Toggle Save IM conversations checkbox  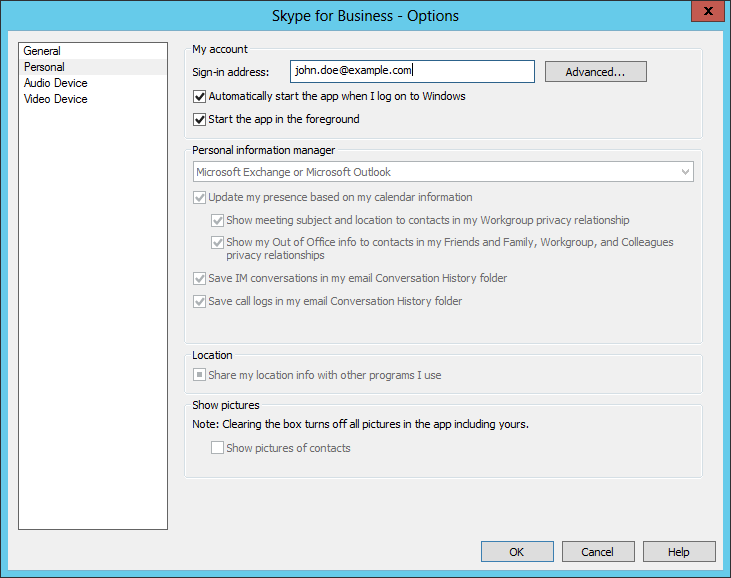(x=200, y=279)
